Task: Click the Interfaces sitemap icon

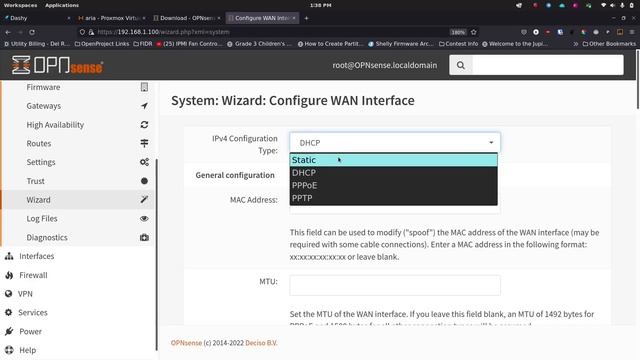Action: [x=9, y=256]
